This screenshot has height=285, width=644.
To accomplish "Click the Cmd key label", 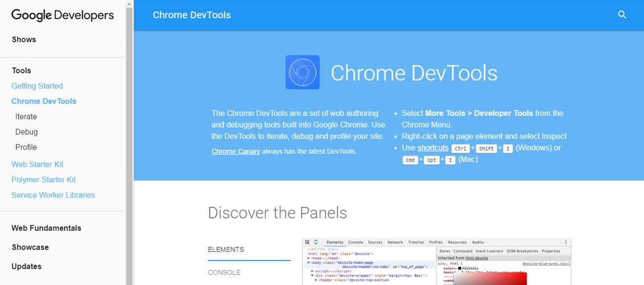I will pyautogui.click(x=411, y=160).
